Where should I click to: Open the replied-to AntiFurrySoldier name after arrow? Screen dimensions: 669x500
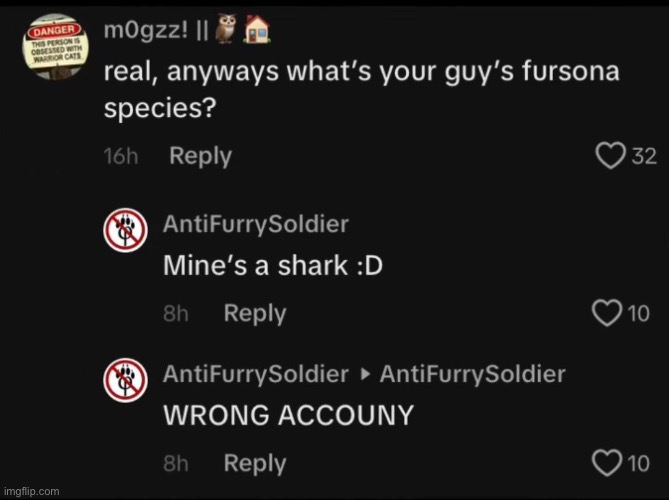click(x=473, y=374)
